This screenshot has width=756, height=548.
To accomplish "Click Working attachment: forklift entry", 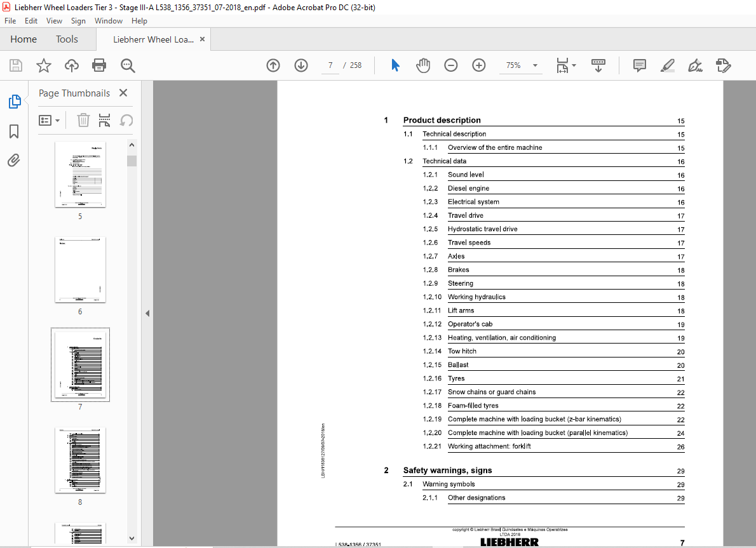I will click(x=489, y=446).
